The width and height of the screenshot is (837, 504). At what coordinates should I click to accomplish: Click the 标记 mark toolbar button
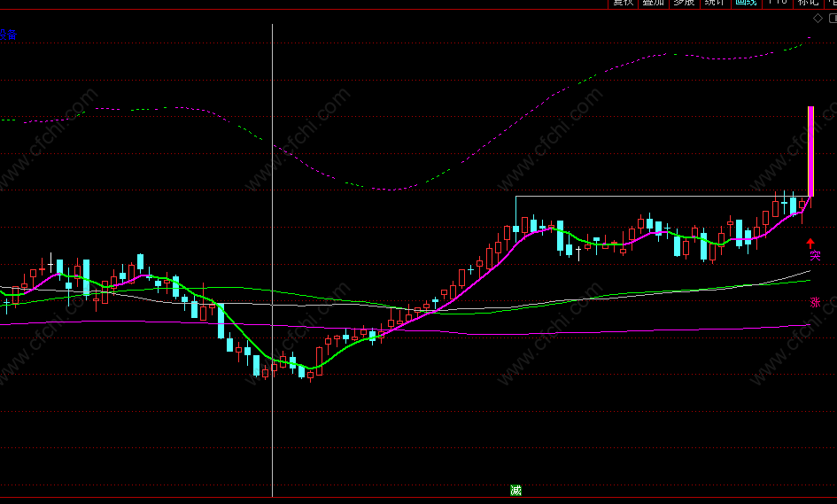pyautogui.click(x=808, y=4)
